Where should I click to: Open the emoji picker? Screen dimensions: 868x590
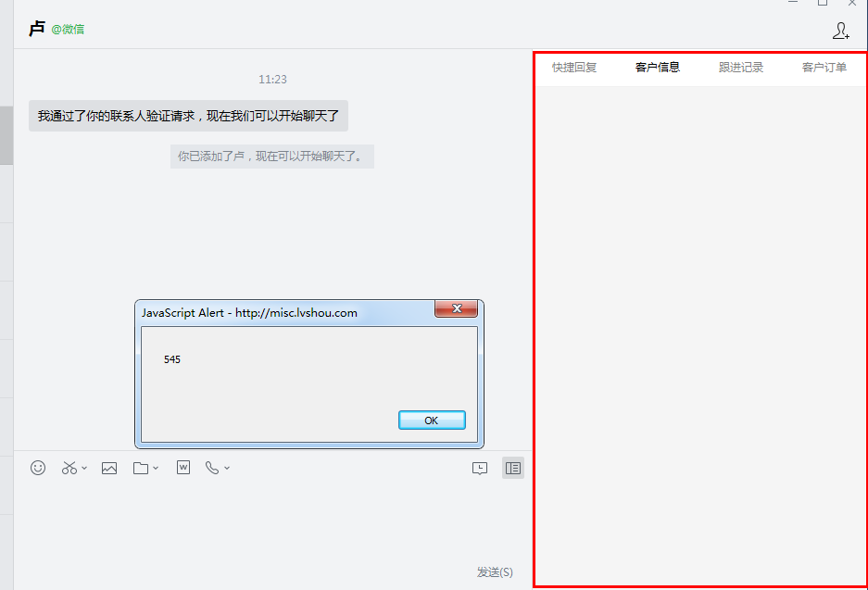(x=38, y=468)
